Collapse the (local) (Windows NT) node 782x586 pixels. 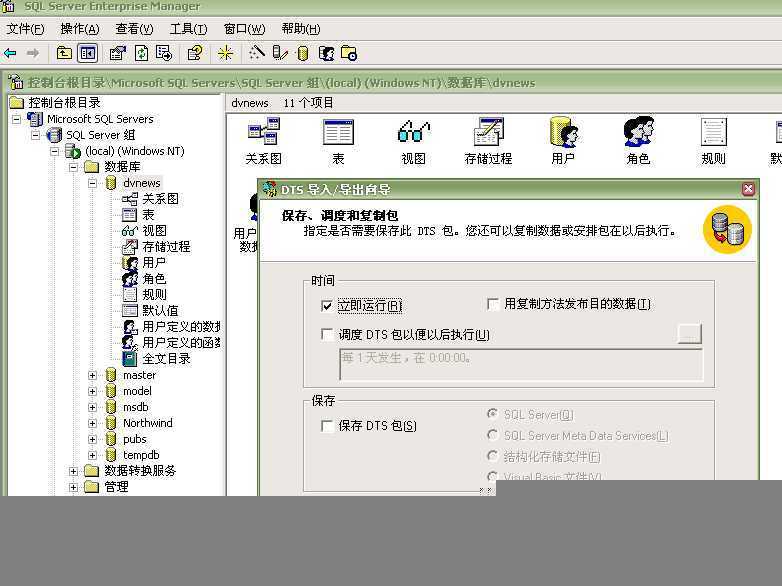tap(54, 151)
